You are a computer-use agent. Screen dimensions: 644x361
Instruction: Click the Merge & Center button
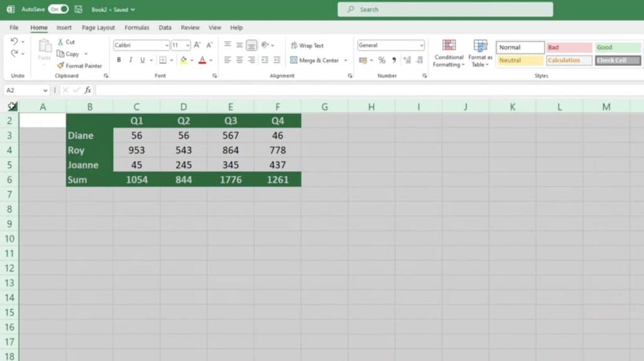(314, 60)
